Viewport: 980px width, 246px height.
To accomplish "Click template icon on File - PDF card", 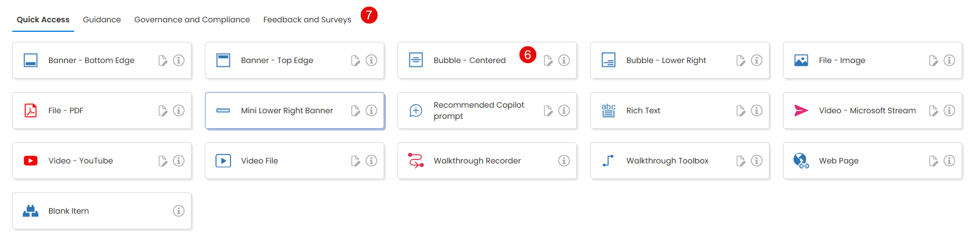I will pos(163,110).
